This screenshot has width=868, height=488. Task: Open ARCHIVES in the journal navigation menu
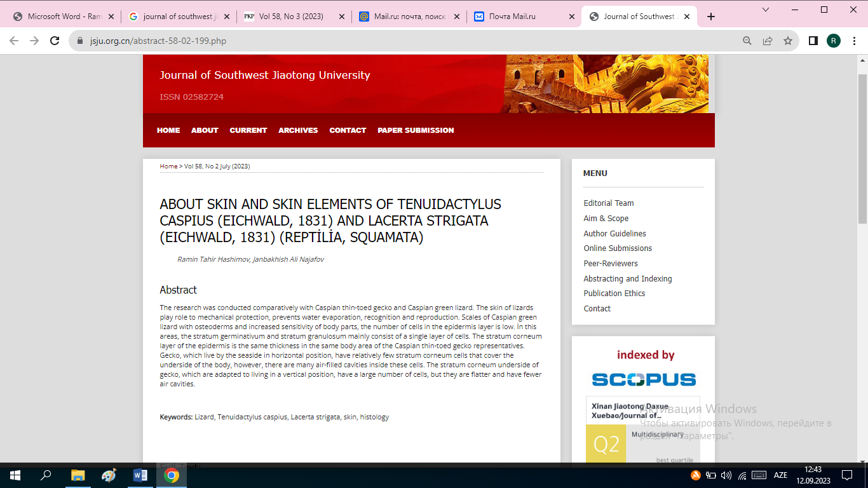(298, 130)
